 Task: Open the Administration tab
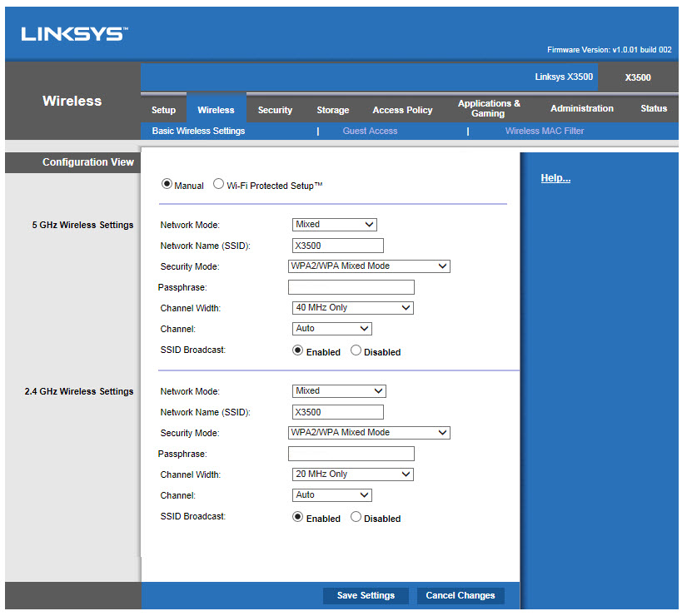(x=581, y=109)
